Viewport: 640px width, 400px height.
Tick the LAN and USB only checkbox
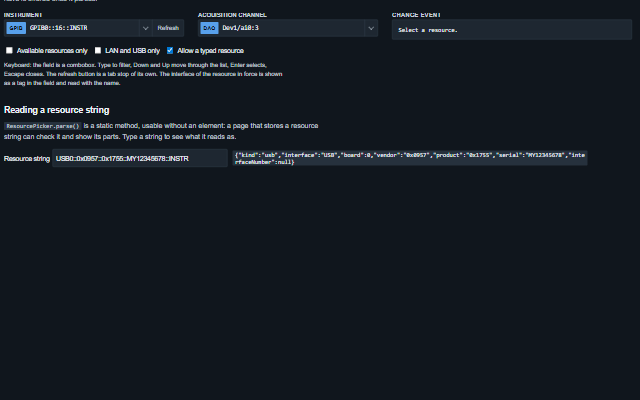[x=98, y=51]
